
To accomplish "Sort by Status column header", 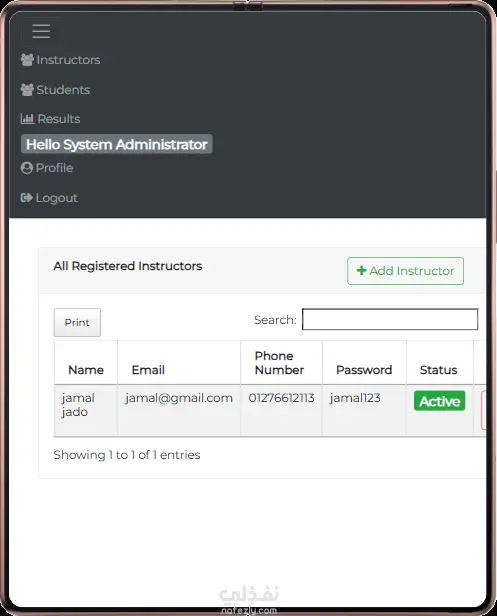I will coord(440,363).
